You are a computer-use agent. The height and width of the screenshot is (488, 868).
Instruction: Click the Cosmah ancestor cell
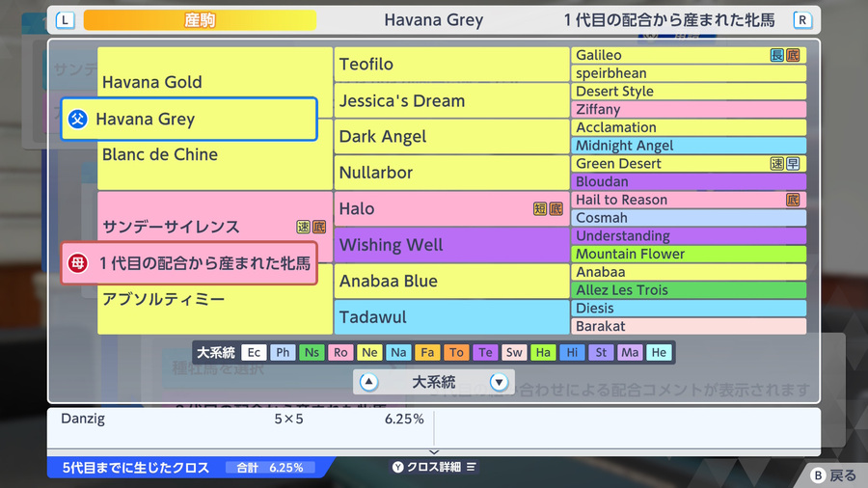[689, 218]
